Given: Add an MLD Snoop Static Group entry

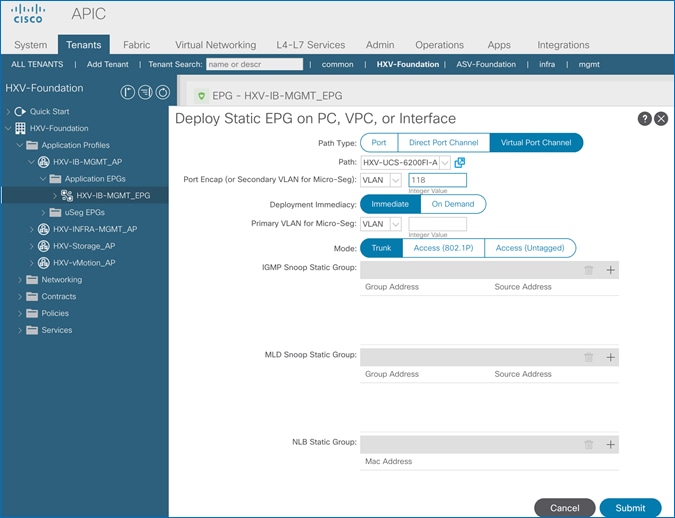Looking at the screenshot, I should pos(610,357).
